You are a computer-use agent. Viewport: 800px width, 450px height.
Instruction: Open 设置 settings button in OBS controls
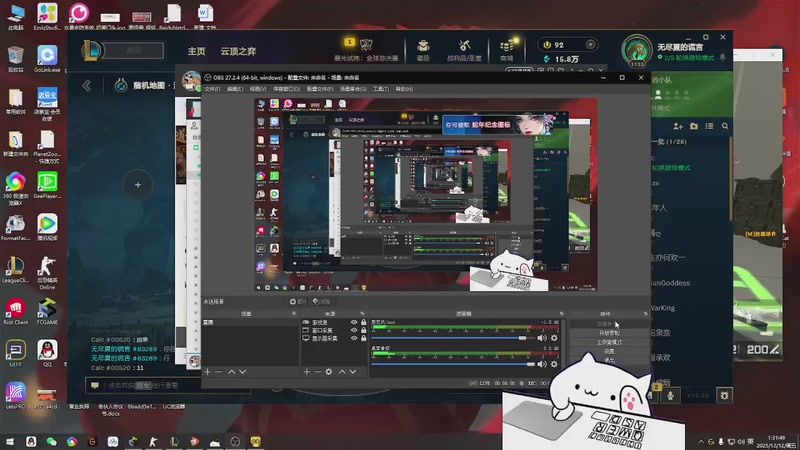(x=608, y=351)
